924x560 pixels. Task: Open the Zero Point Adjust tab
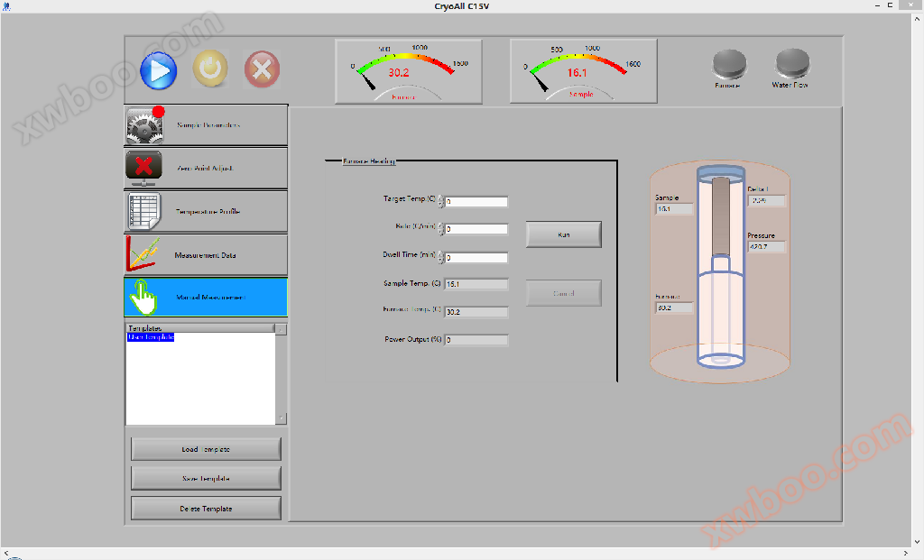(206, 169)
